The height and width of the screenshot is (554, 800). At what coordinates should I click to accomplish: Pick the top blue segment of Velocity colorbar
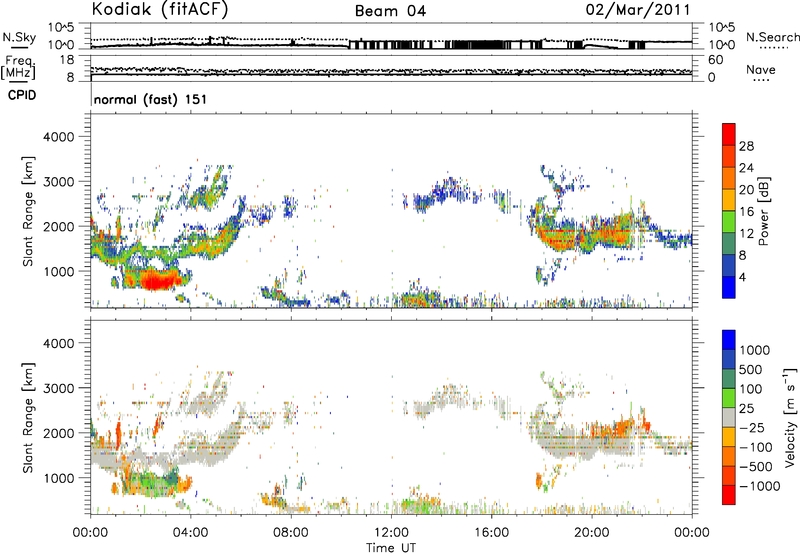coord(729,340)
